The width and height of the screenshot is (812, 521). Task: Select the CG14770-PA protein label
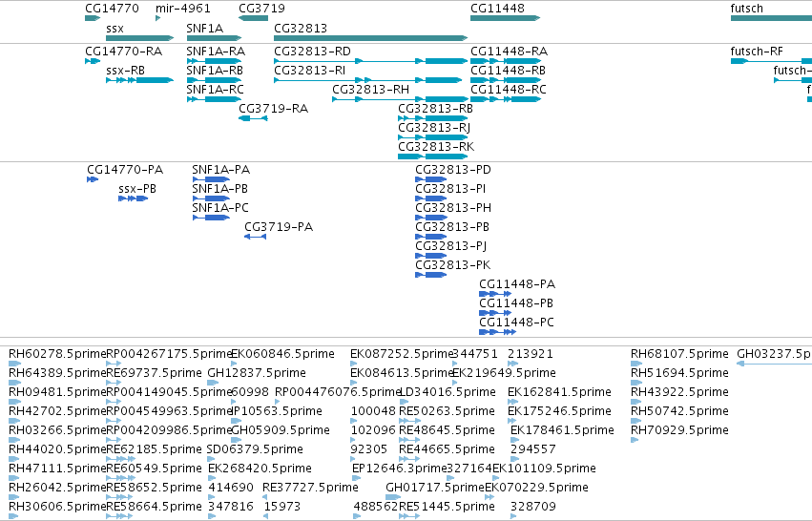[125, 170]
